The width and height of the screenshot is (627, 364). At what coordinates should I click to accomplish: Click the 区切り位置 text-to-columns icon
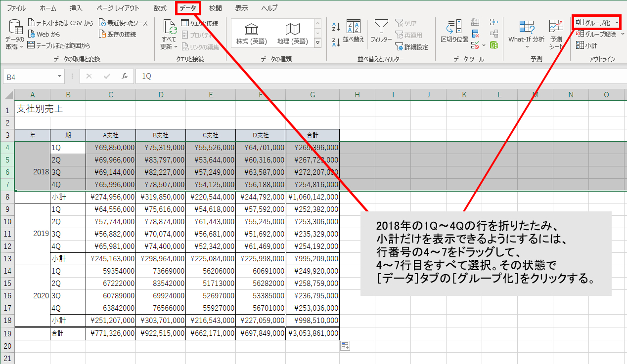[454, 32]
